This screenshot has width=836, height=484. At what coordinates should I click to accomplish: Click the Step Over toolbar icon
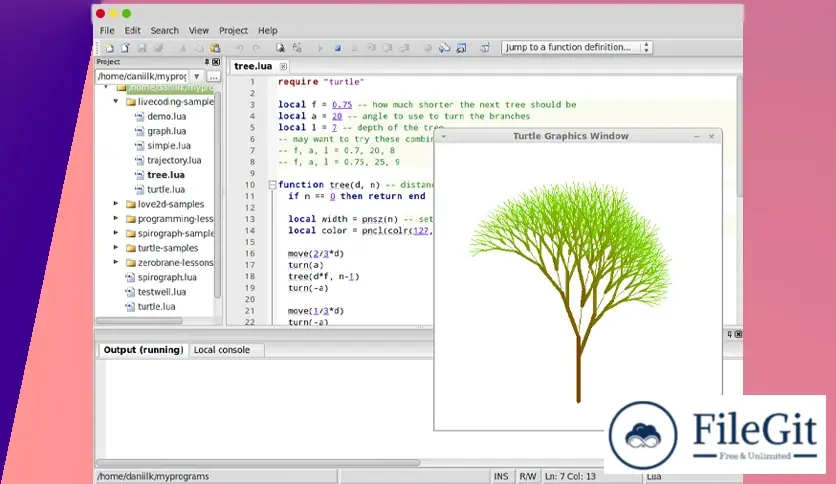pyautogui.click(x=388, y=48)
